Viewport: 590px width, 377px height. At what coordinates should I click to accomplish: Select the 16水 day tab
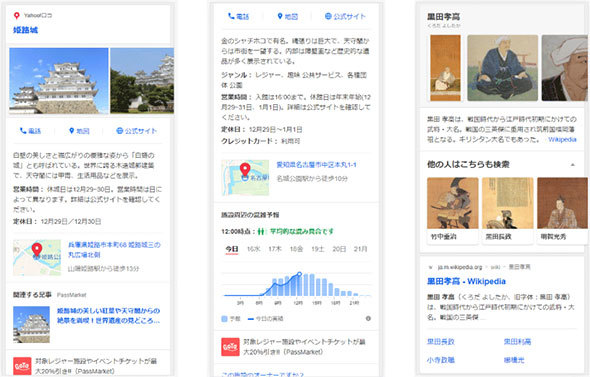click(x=254, y=249)
